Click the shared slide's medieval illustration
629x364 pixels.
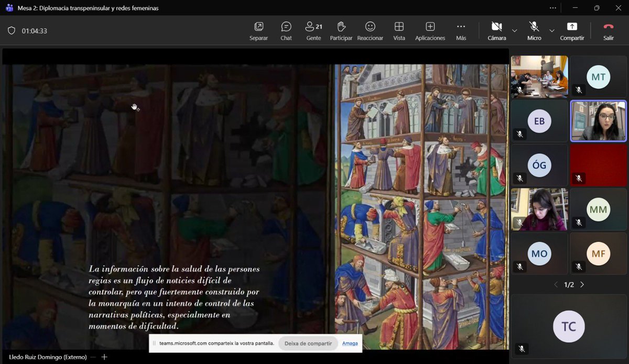[421, 207]
